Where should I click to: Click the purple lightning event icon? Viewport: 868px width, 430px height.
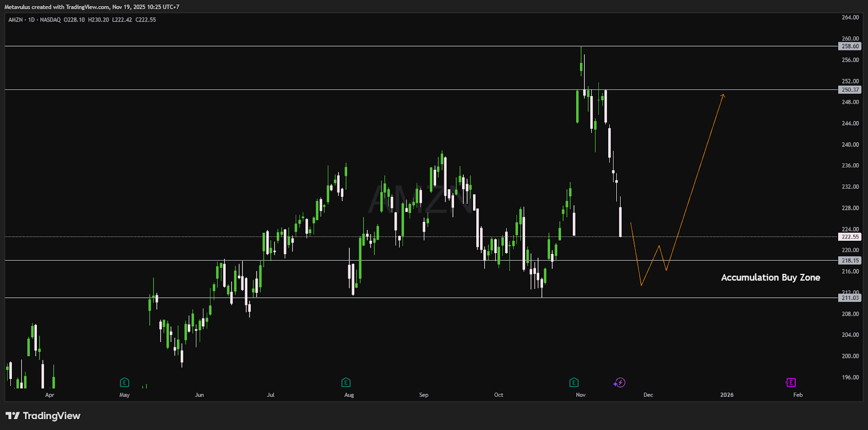pos(620,383)
